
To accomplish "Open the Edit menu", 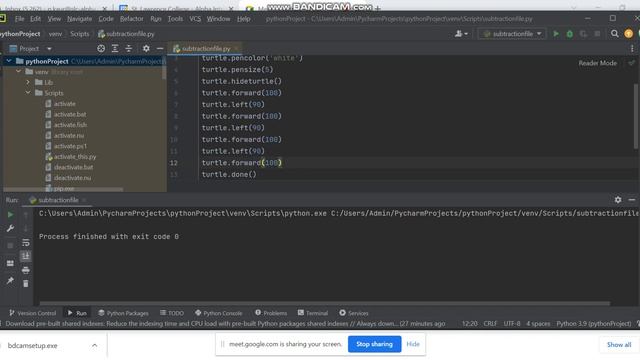I will coord(36,19).
